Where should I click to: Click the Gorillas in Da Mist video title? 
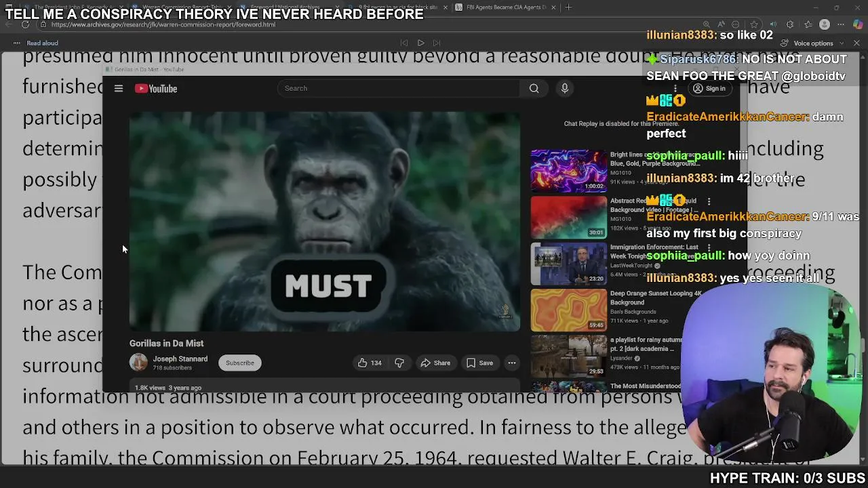166,343
